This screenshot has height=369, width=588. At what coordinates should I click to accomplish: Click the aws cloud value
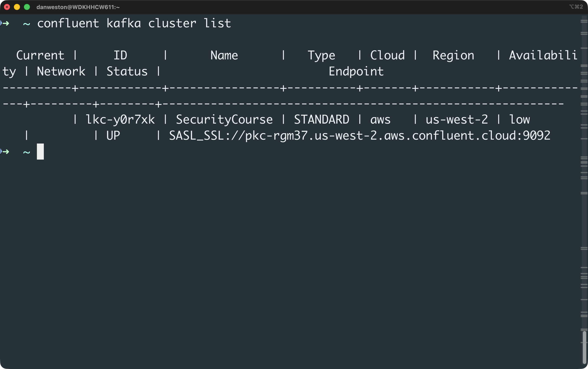point(380,119)
